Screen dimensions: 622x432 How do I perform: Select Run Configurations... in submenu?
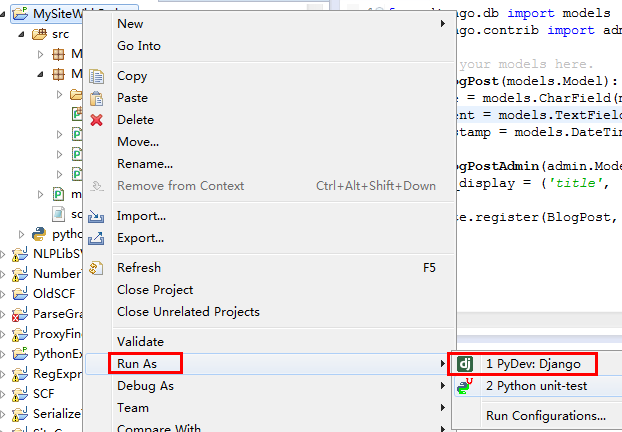tap(545, 416)
